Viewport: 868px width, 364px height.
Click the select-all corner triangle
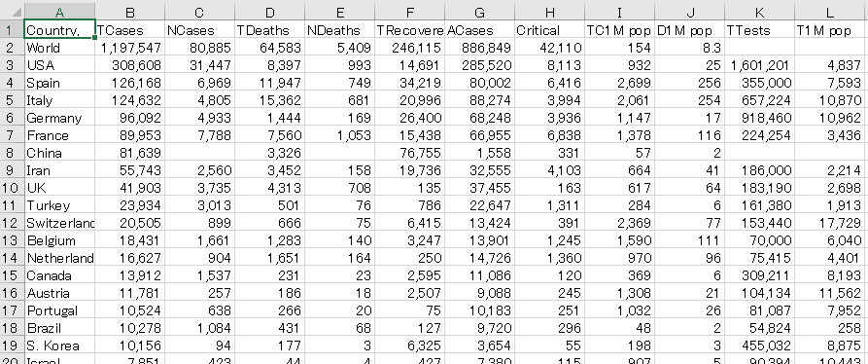coord(12,11)
